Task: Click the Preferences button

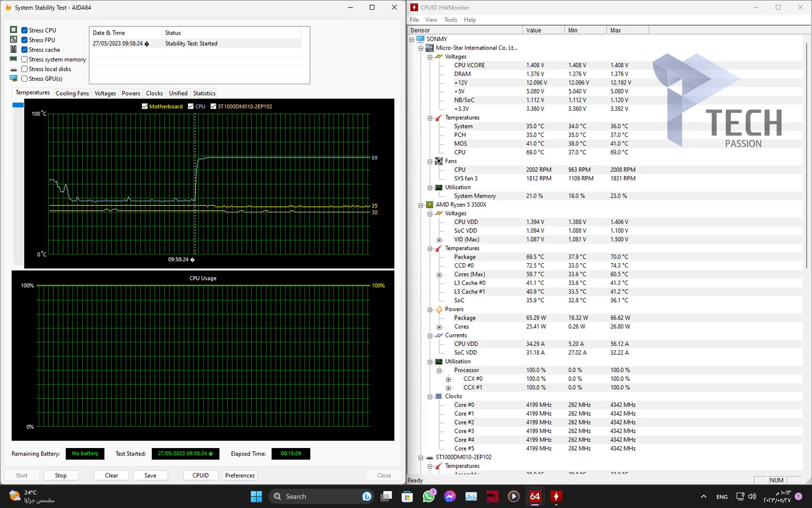Action: 240,475
